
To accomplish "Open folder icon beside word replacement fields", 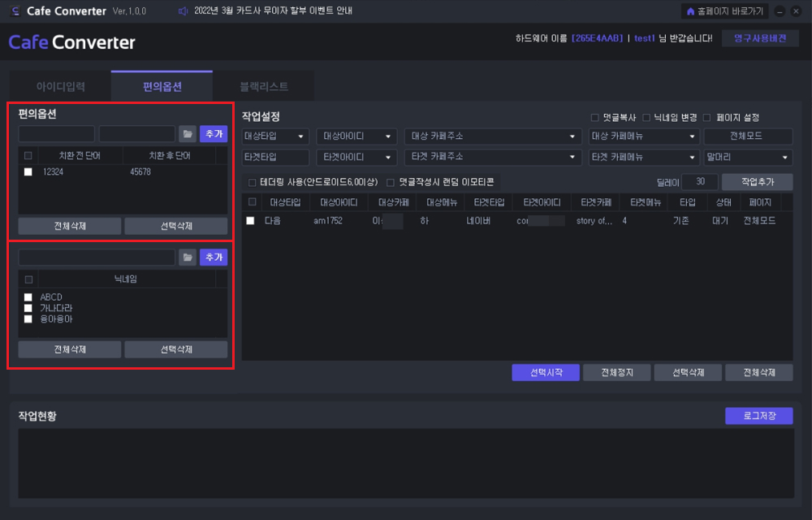I will pyautogui.click(x=188, y=133).
